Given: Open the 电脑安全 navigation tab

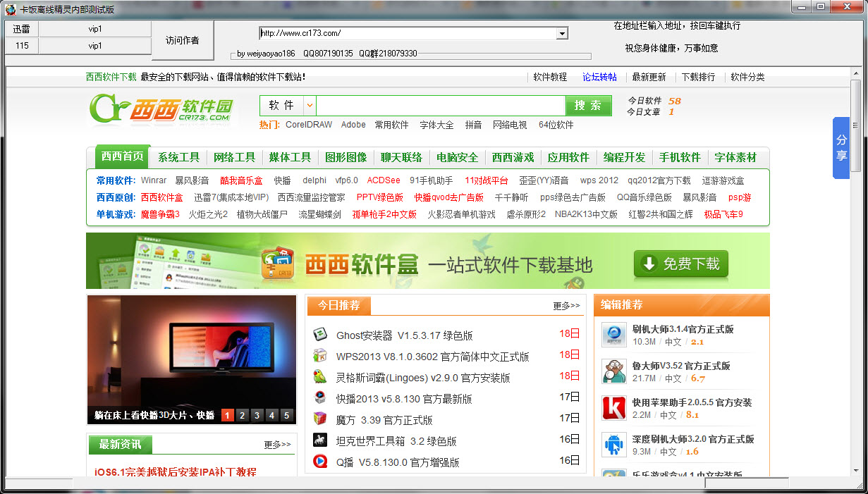Looking at the screenshot, I should click(457, 157).
